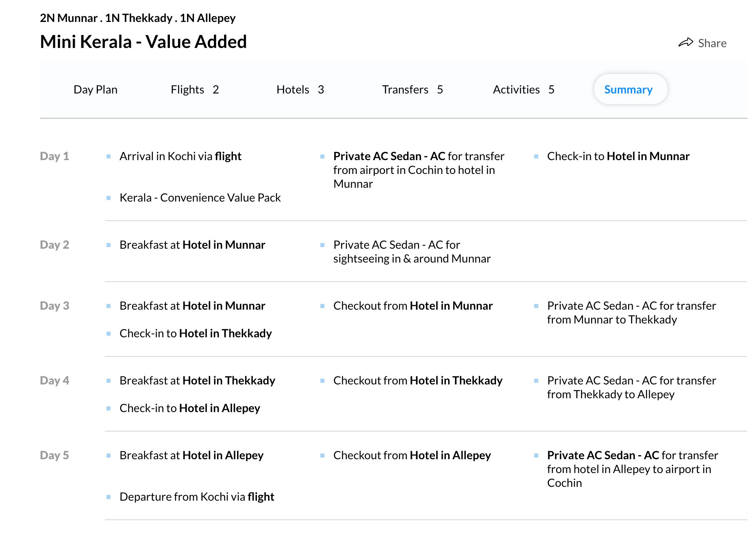Switch to the Flights tab
This screenshot has height=560, width=748.
tap(195, 89)
